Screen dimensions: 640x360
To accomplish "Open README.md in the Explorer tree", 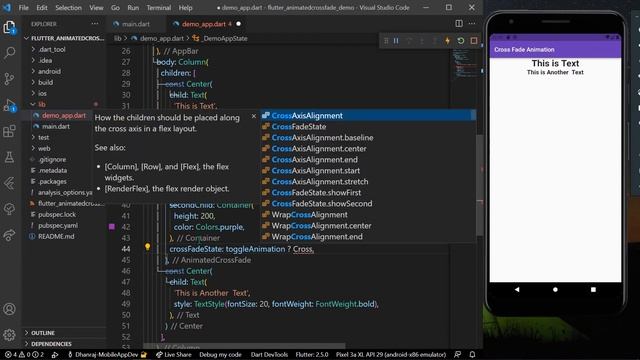I will click(x=56, y=237).
